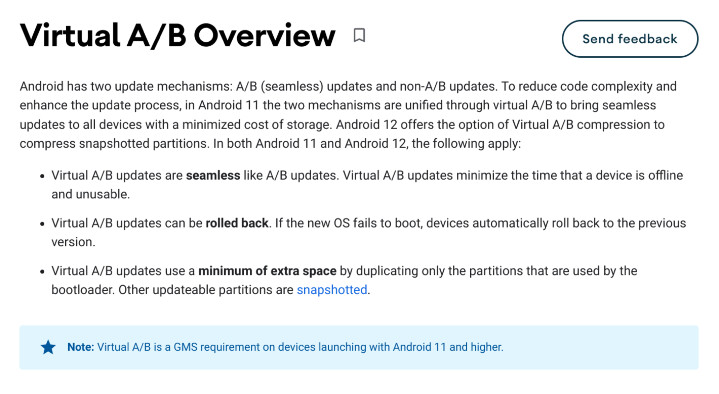Click the phrase the following apply:
The image size is (719, 394).
coord(466,144)
